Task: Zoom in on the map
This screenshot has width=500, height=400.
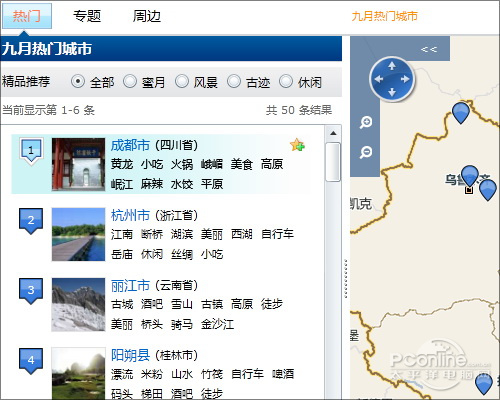Action: click(366, 122)
